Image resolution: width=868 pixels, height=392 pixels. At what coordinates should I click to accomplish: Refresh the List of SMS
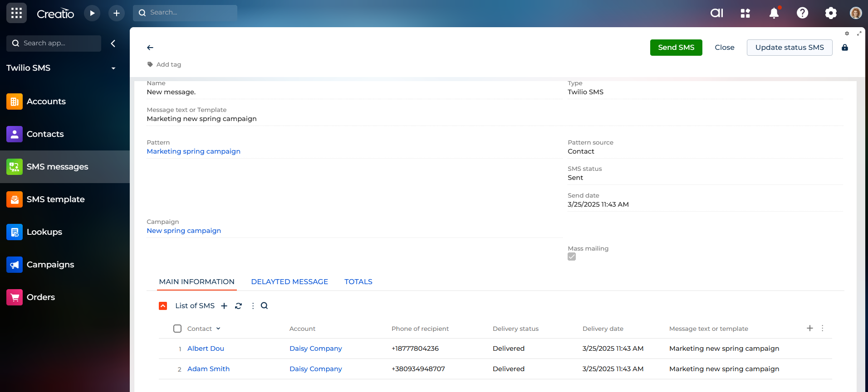239,306
